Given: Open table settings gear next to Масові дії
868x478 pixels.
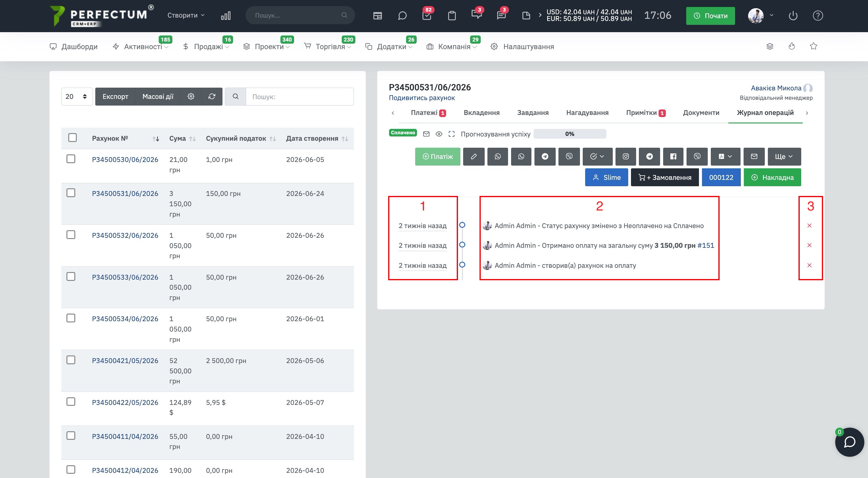Looking at the screenshot, I should pos(191,97).
